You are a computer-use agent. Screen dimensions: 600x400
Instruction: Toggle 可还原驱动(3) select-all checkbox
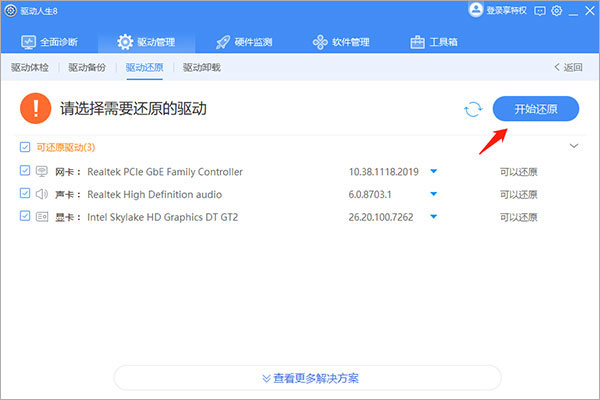pyautogui.click(x=25, y=147)
